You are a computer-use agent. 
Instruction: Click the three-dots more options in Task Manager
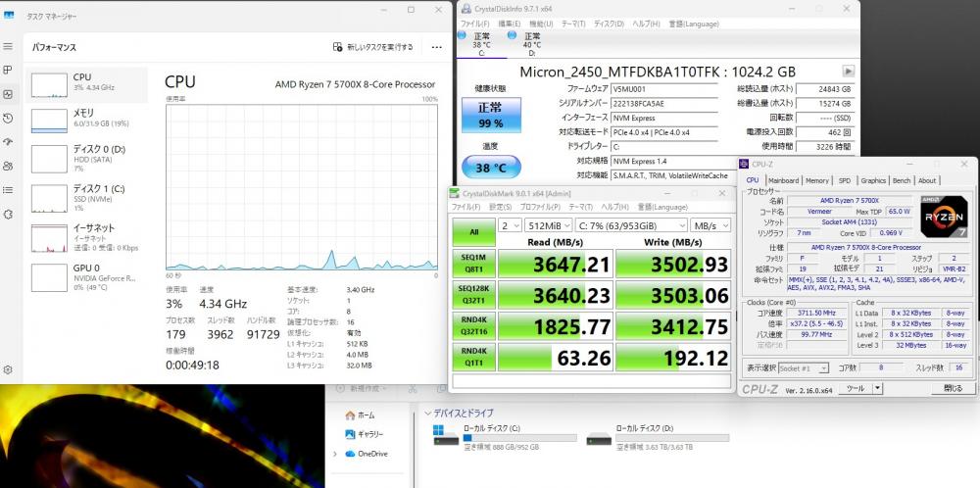coord(436,47)
